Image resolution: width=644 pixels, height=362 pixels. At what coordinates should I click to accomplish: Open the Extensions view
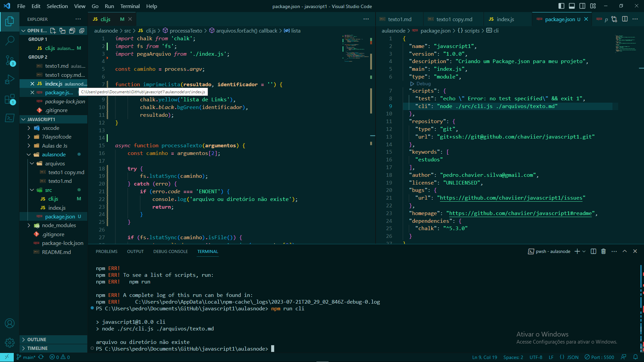point(10,99)
